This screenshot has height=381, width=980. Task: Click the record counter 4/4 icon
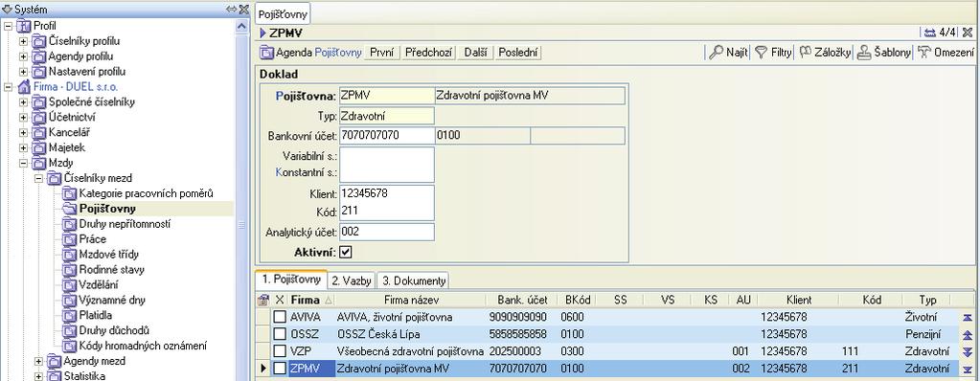[930, 33]
